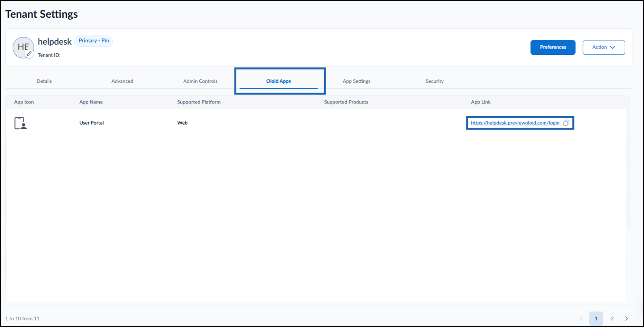Click the Tenant Settings page heading
Image resolution: width=644 pixels, height=327 pixels.
42,14
